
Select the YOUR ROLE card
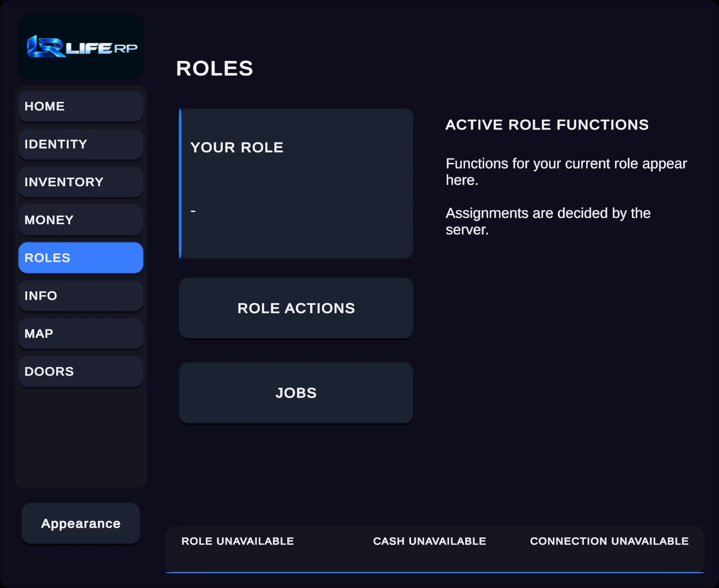[x=296, y=183]
